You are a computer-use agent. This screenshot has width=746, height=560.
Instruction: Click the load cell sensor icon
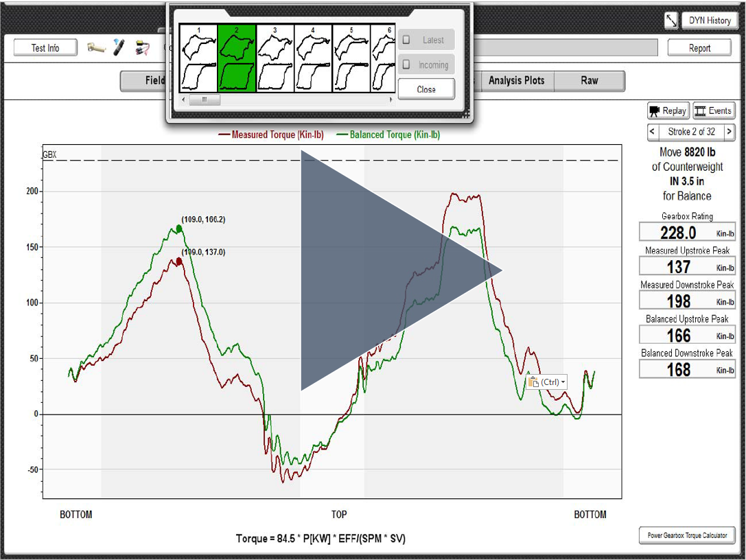click(x=95, y=48)
